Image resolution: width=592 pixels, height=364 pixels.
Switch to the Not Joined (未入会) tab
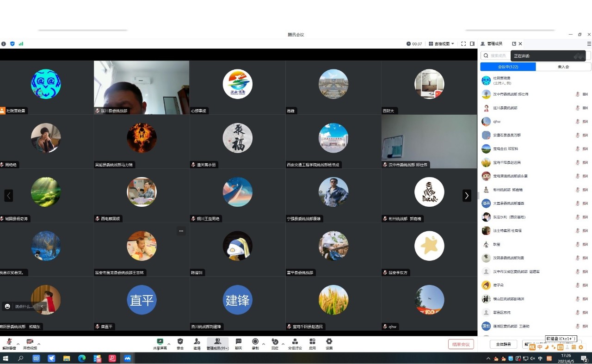[x=563, y=67]
